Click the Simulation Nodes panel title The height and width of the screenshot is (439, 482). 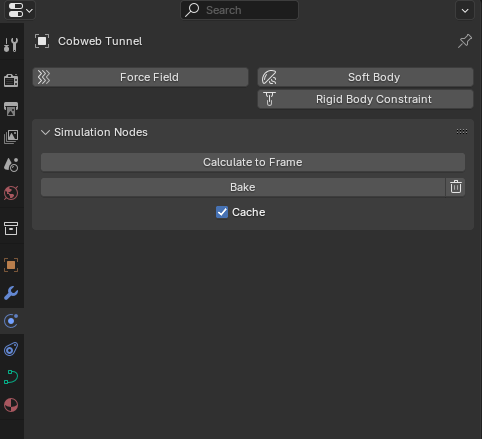[x=101, y=132]
